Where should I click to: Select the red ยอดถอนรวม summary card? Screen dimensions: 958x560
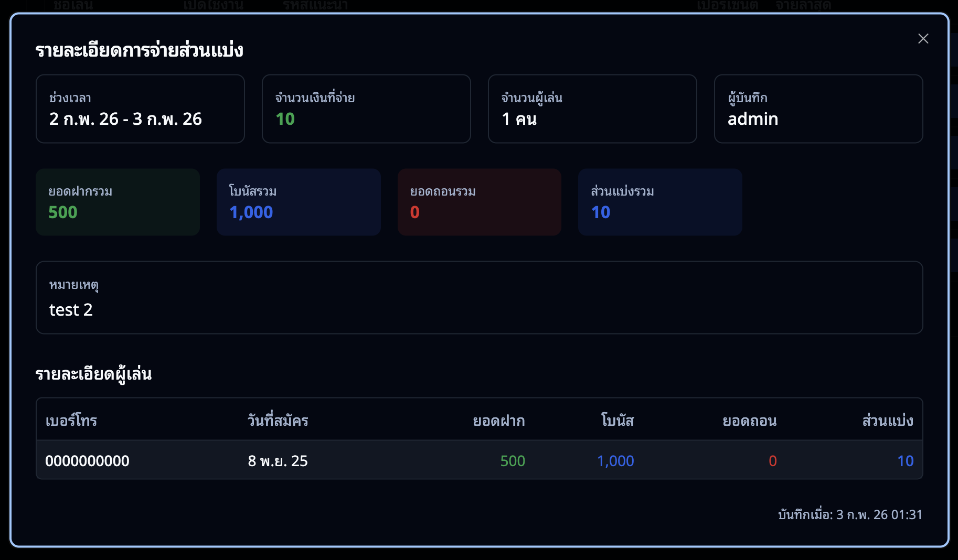479,202
